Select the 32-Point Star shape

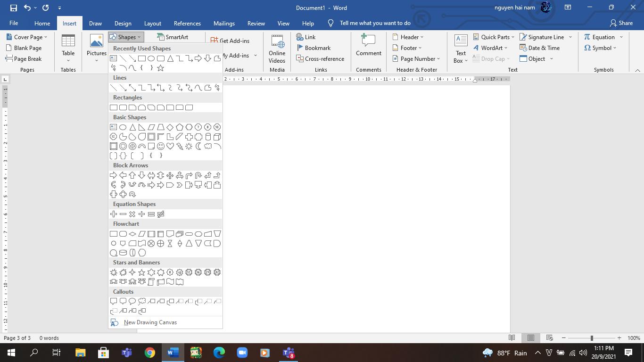(x=217, y=272)
